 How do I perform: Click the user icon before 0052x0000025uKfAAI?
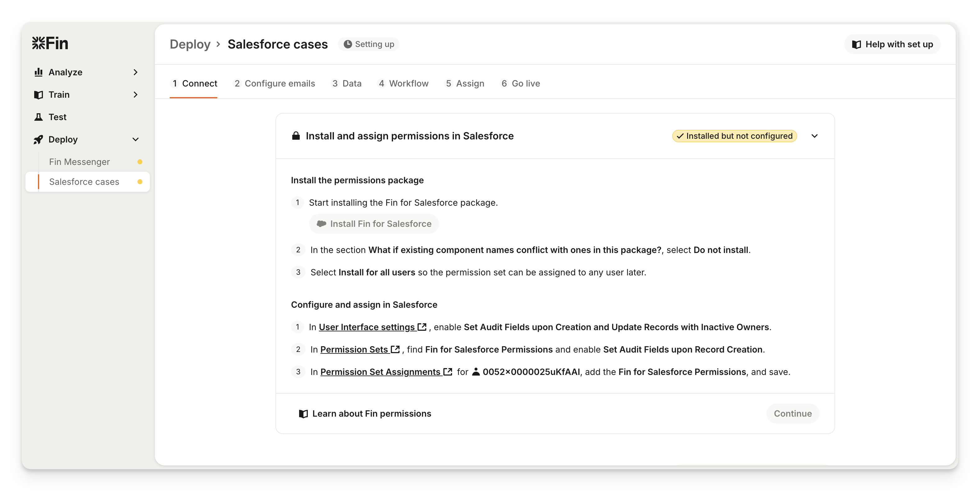[476, 372]
